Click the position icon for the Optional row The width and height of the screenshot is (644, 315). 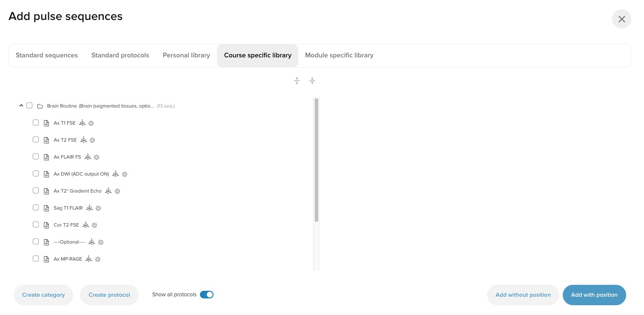tap(92, 242)
